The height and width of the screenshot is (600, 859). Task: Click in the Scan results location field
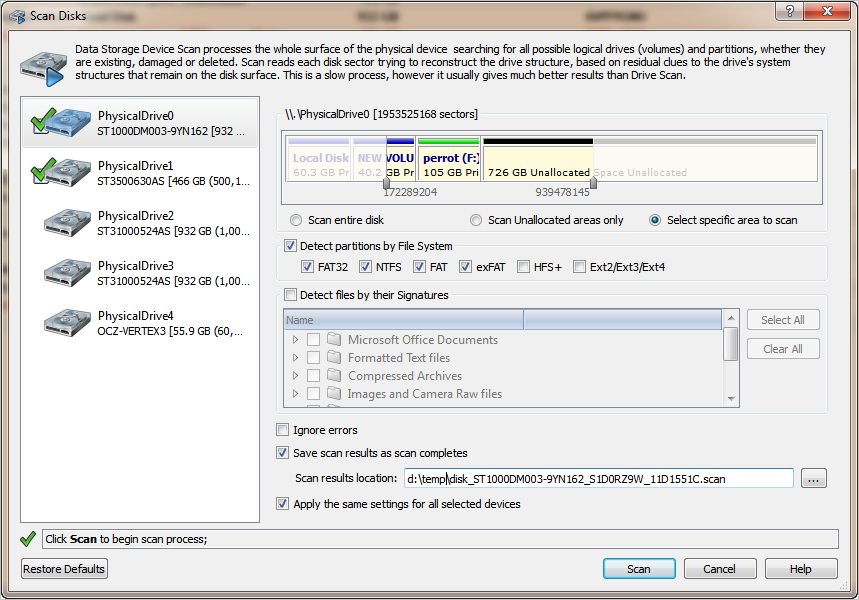point(599,478)
